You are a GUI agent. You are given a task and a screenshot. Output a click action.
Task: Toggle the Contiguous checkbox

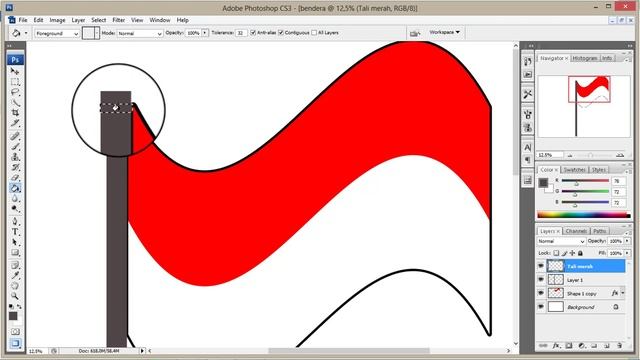[281, 33]
